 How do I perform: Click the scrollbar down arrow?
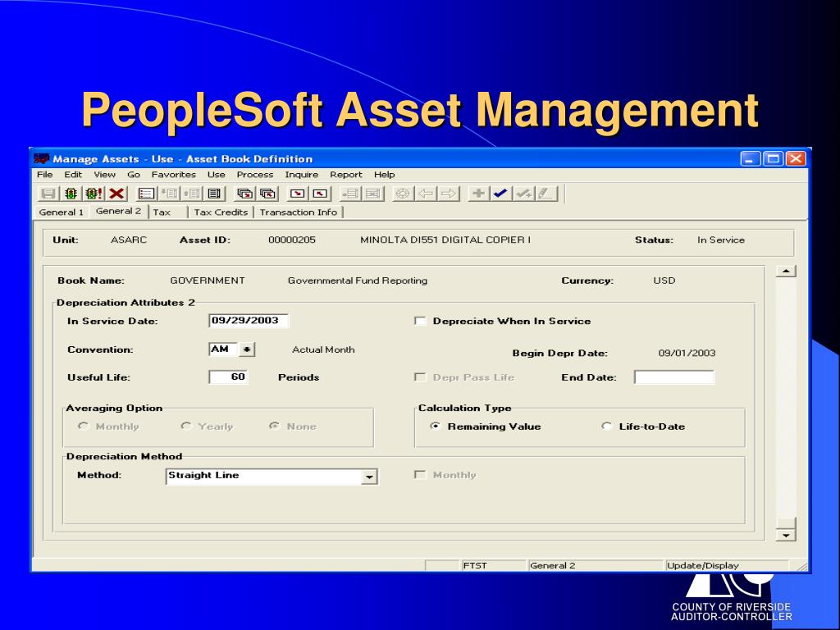pos(785,535)
